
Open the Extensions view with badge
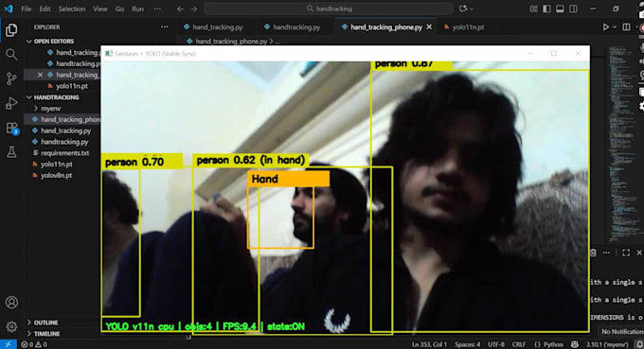point(11,128)
